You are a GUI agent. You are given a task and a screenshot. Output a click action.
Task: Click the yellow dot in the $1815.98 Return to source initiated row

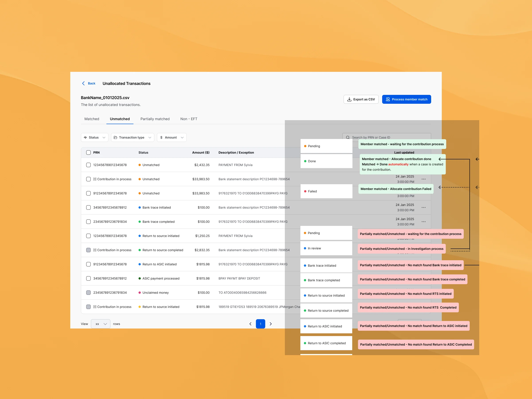[x=139, y=307]
